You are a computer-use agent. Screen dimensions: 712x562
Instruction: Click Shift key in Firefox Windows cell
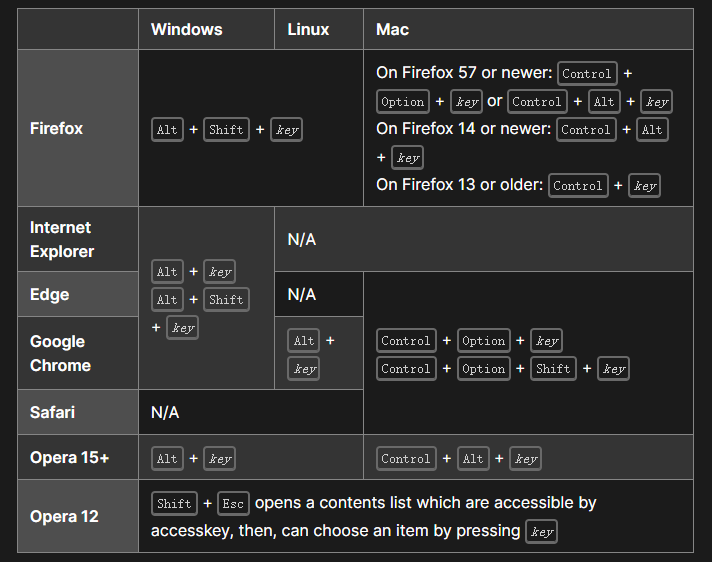coord(226,130)
